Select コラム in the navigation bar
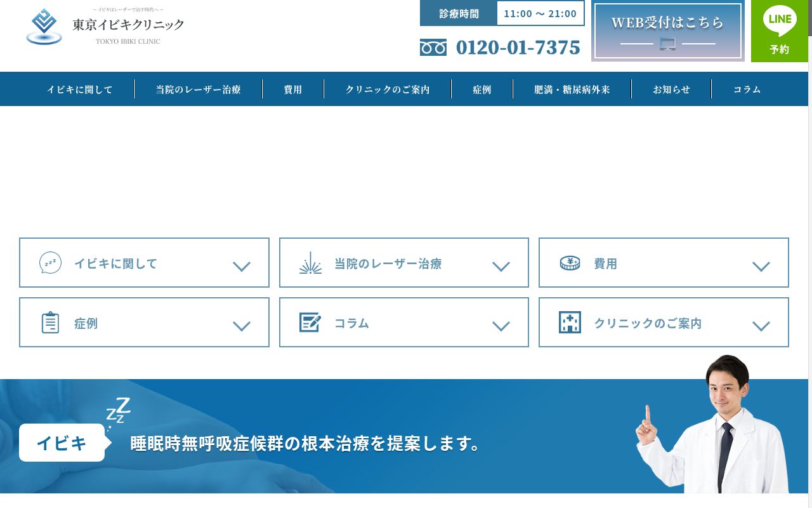The width and height of the screenshot is (812, 508). [747, 90]
